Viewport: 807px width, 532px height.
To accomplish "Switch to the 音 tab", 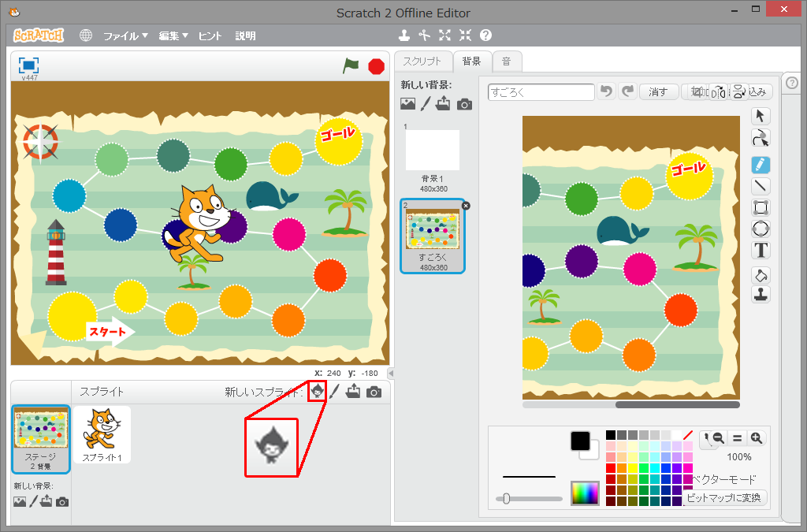I will [507, 61].
